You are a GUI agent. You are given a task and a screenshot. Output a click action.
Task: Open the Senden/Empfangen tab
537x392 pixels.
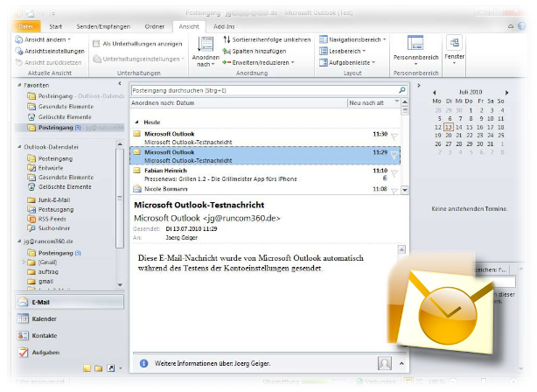coord(103,26)
